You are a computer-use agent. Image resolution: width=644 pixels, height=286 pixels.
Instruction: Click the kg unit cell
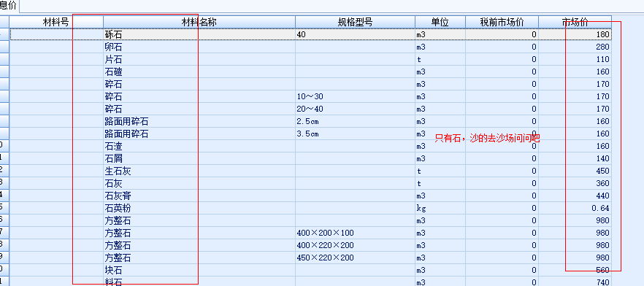pyautogui.click(x=440, y=209)
